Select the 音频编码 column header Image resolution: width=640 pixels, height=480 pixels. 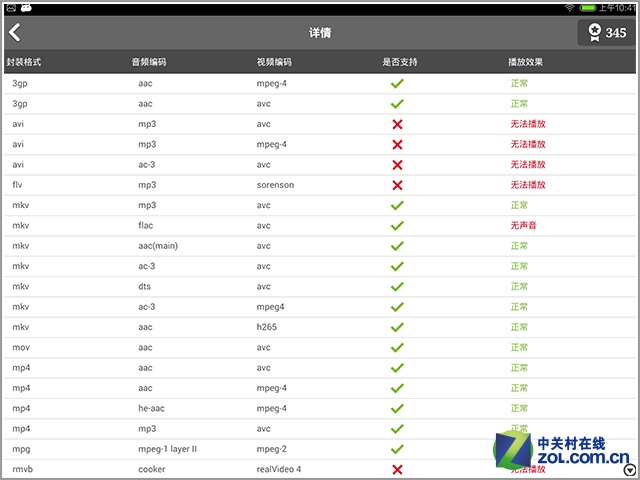pos(149,63)
